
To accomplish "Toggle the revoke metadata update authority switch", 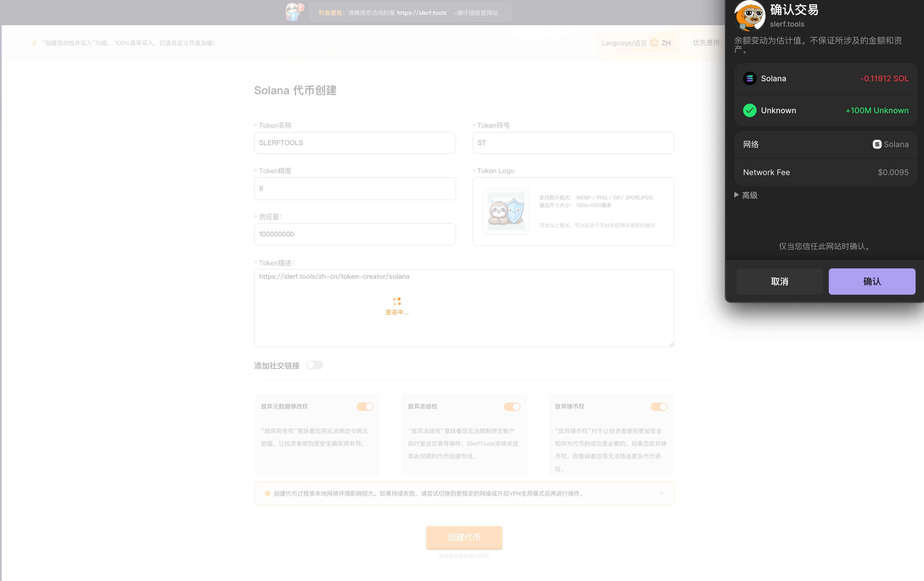I will click(365, 407).
